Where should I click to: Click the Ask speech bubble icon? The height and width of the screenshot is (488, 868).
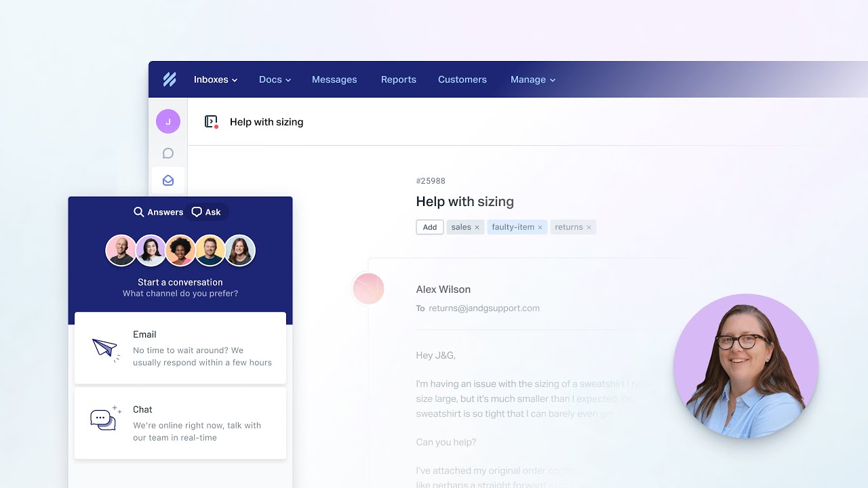click(196, 211)
